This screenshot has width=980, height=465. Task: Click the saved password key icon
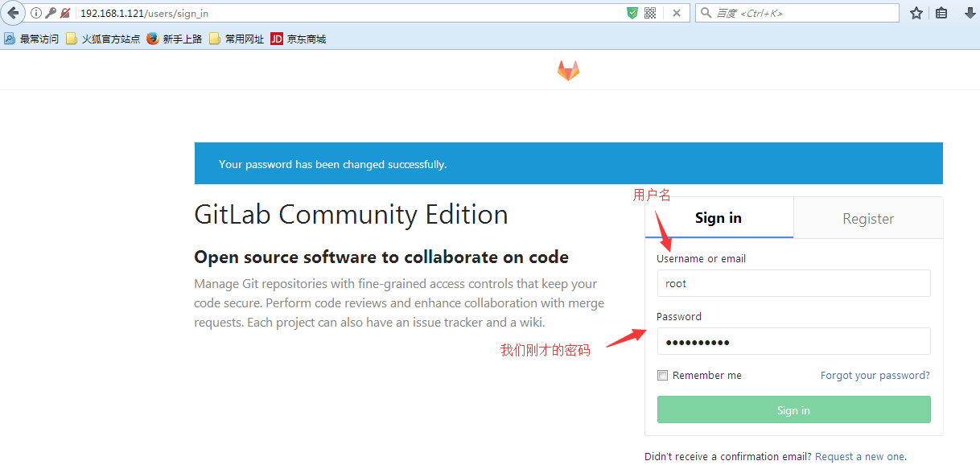point(51,13)
